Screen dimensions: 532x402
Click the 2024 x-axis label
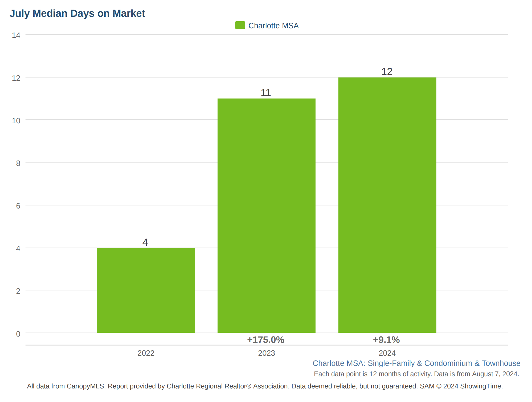click(387, 353)
